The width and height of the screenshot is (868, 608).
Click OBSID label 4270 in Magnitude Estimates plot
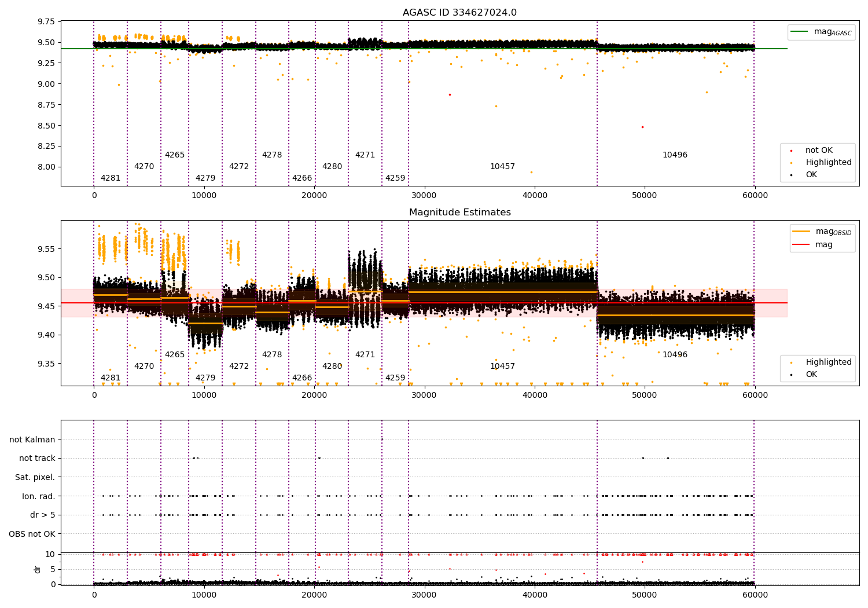pos(144,367)
